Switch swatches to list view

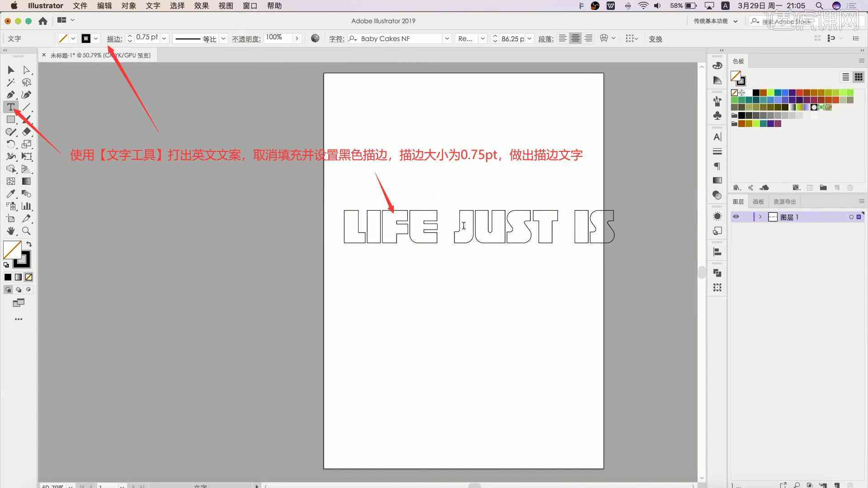coord(845,77)
